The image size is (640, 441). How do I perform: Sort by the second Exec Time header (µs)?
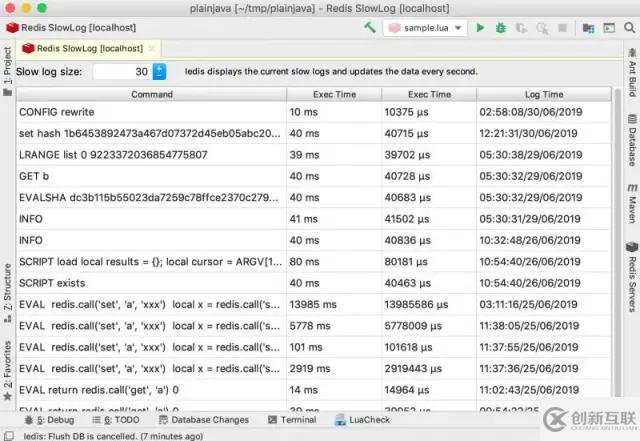click(x=429, y=94)
